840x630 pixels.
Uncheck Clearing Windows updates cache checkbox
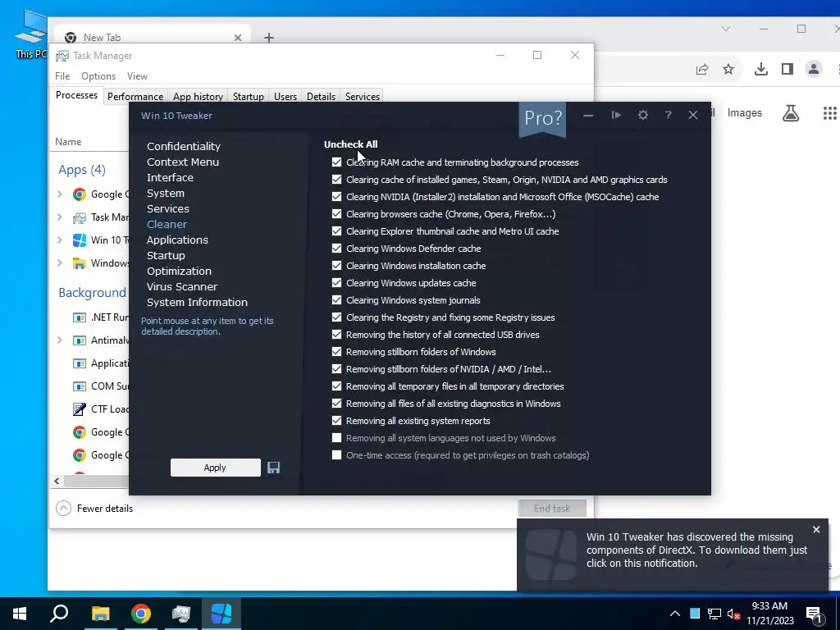(336, 282)
